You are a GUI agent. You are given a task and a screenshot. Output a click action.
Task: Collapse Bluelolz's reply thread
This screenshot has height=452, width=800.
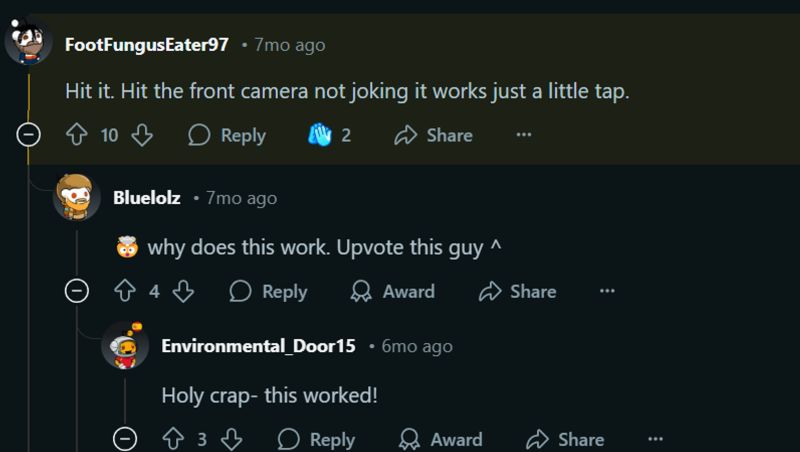tap(77, 291)
